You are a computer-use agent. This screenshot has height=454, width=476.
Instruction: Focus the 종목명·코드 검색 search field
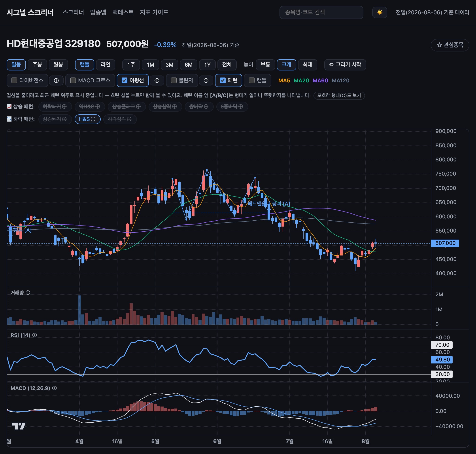pos(321,12)
